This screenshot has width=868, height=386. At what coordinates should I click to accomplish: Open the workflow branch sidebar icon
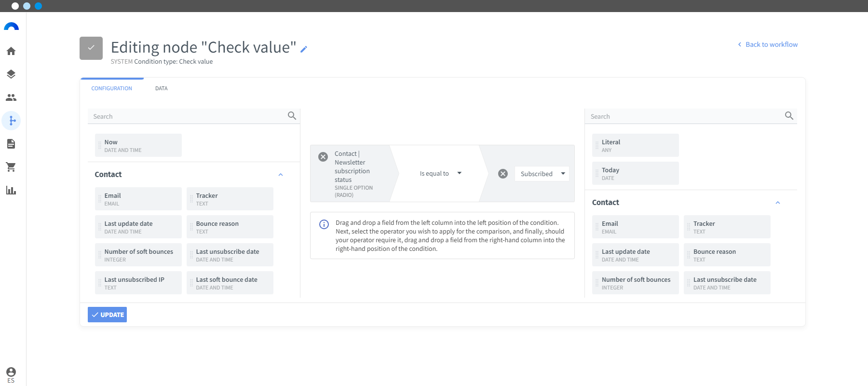point(11,121)
